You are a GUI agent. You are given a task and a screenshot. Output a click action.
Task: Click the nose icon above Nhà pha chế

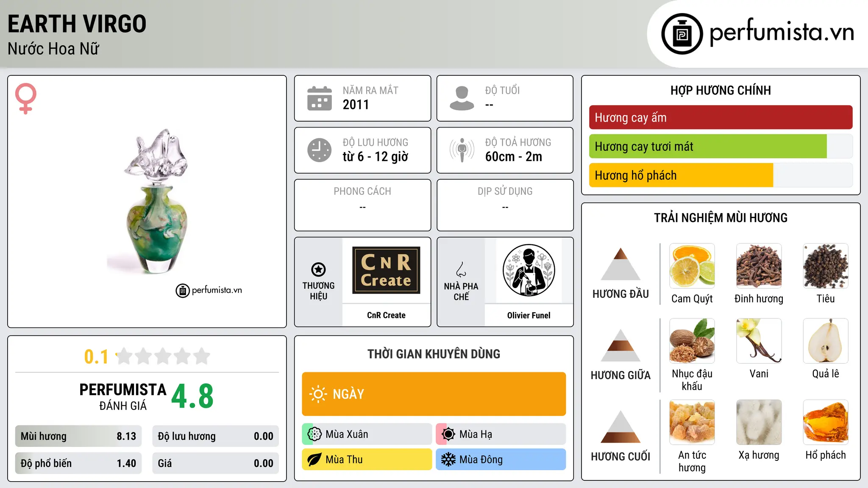(461, 269)
